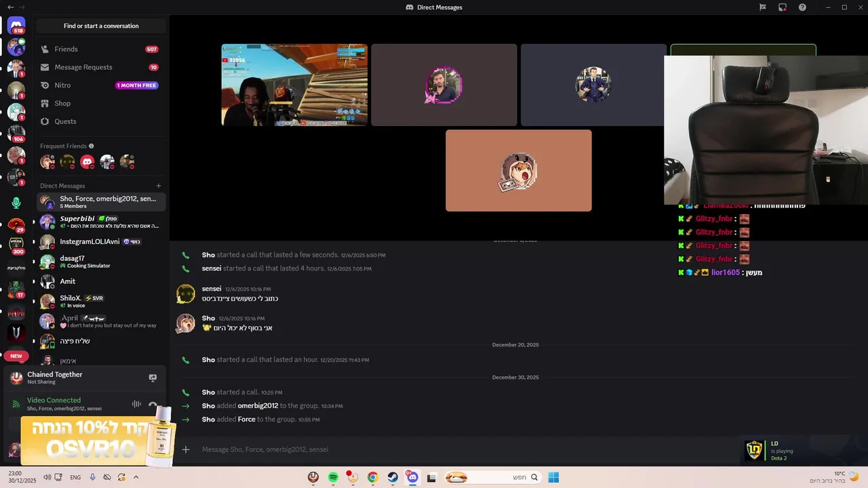Open Superbibi direct message
Viewport: 868px width, 488px height.
point(101,222)
